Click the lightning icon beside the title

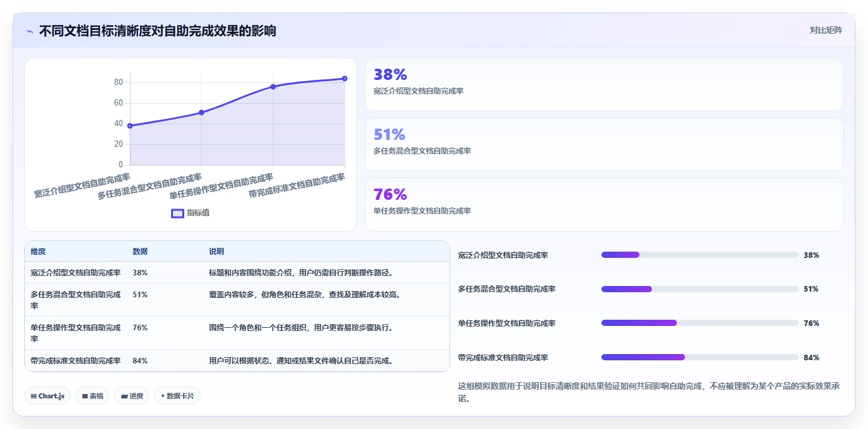(x=29, y=31)
